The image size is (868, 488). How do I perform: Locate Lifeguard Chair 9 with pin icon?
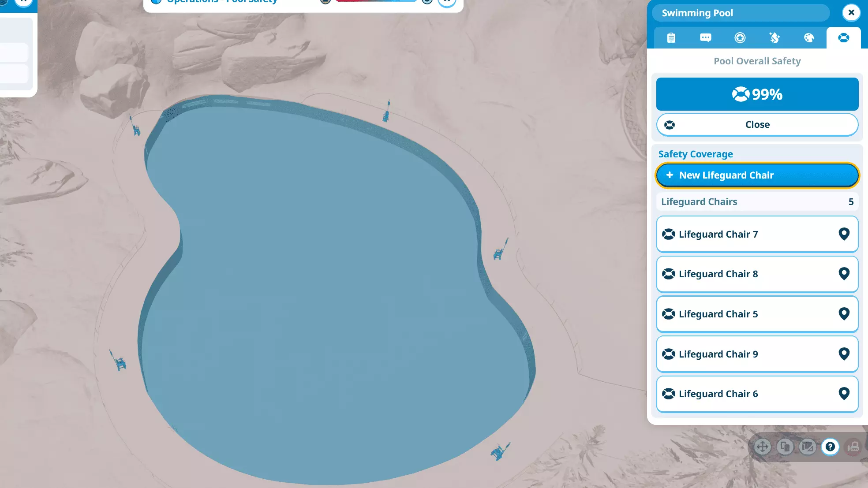pos(844,354)
